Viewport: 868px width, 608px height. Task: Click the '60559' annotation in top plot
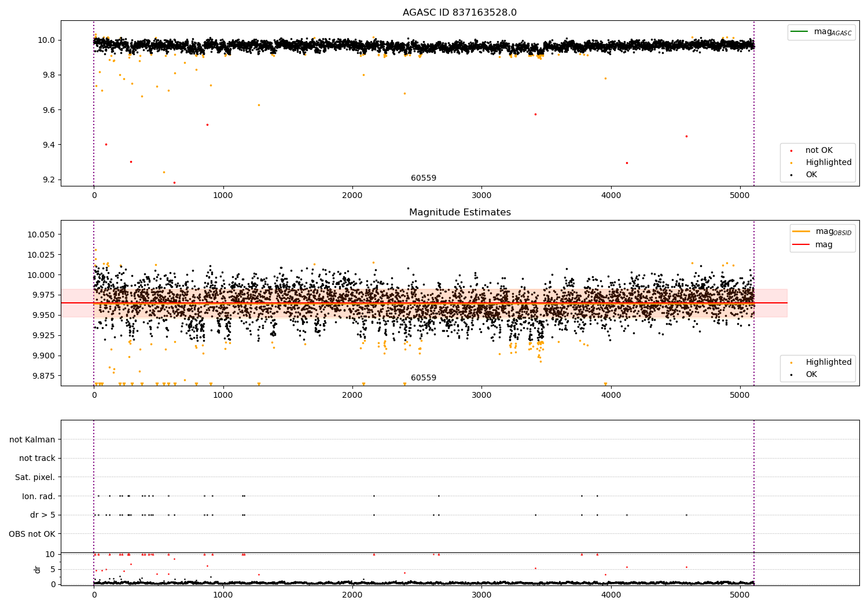(424, 178)
